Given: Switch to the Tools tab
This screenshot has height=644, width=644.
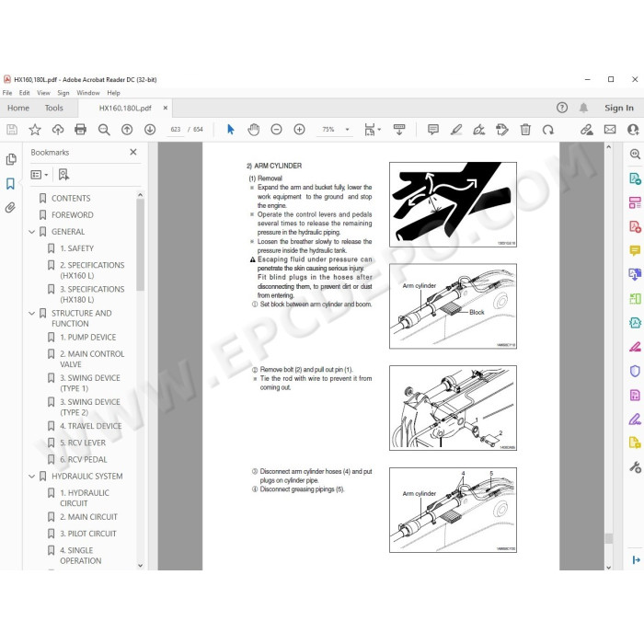Looking at the screenshot, I should [53, 108].
